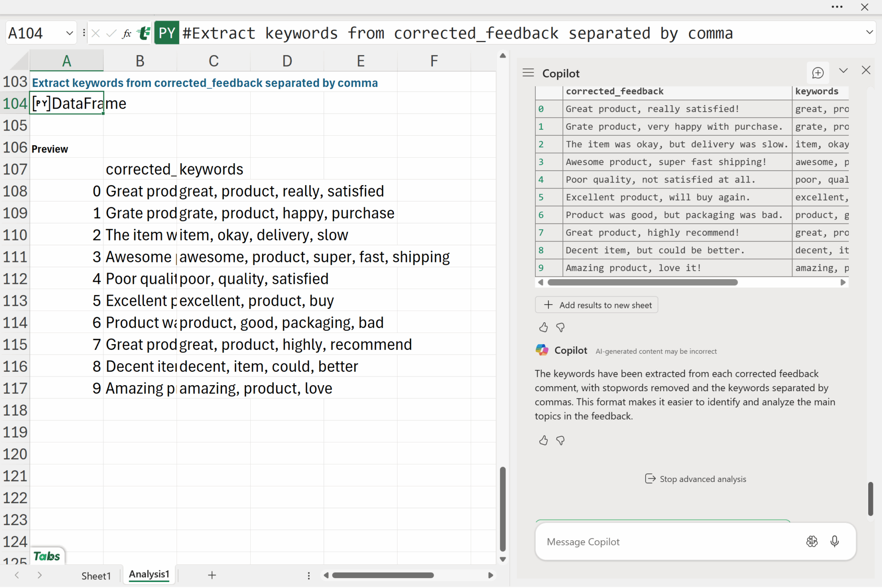Viewport: 882px width, 588px height.
Task: Start a new Copilot chat
Action: [x=817, y=73]
